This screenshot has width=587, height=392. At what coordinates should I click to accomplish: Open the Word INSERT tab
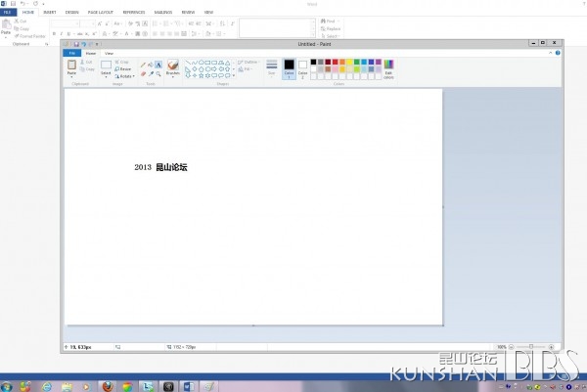point(50,13)
